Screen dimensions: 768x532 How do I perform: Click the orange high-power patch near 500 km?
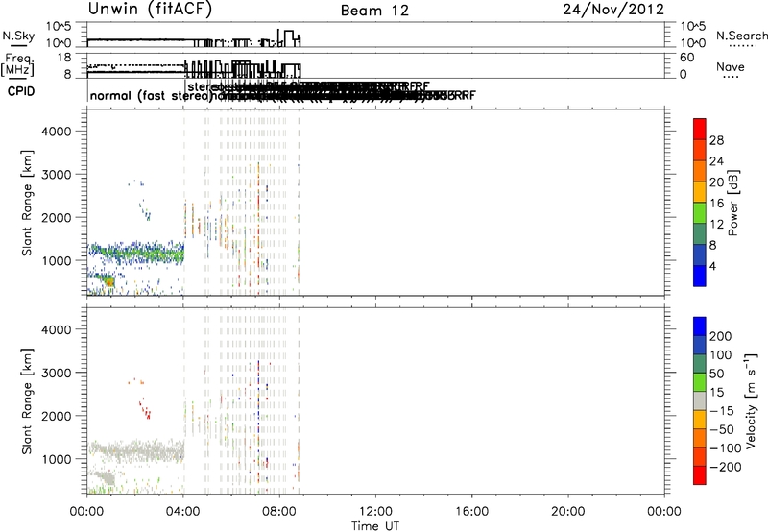pyautogui.click(x=108, y=281)
